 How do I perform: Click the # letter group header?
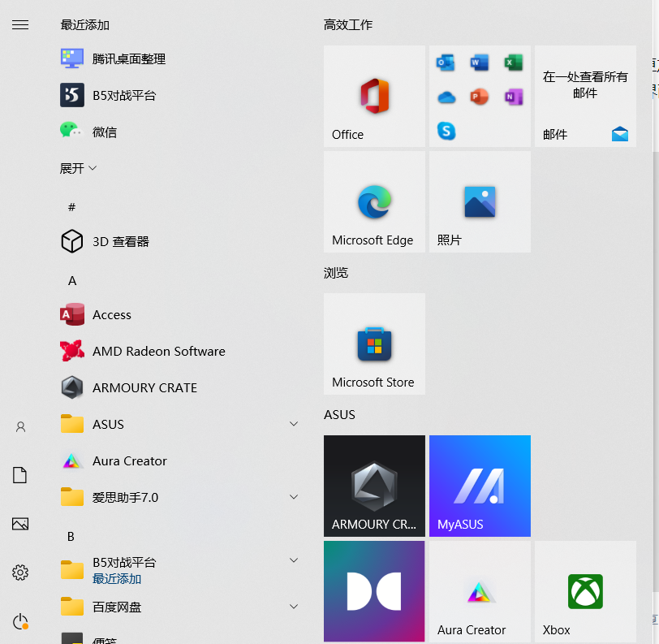[72, 207]
